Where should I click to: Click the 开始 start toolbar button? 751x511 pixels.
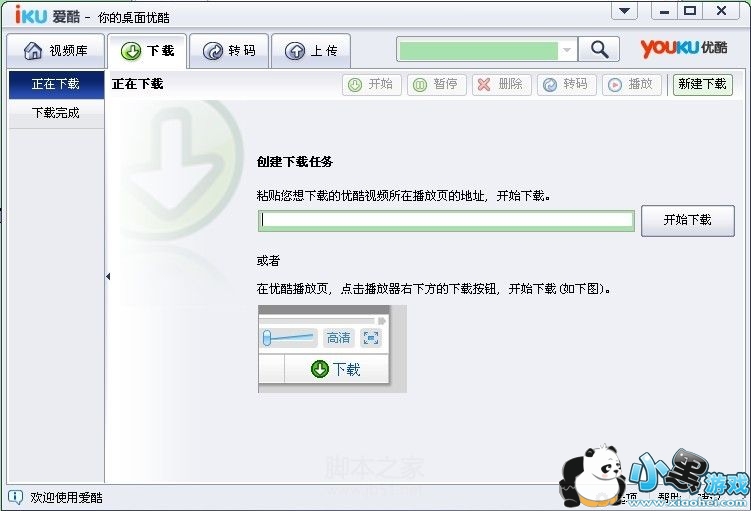372,85
